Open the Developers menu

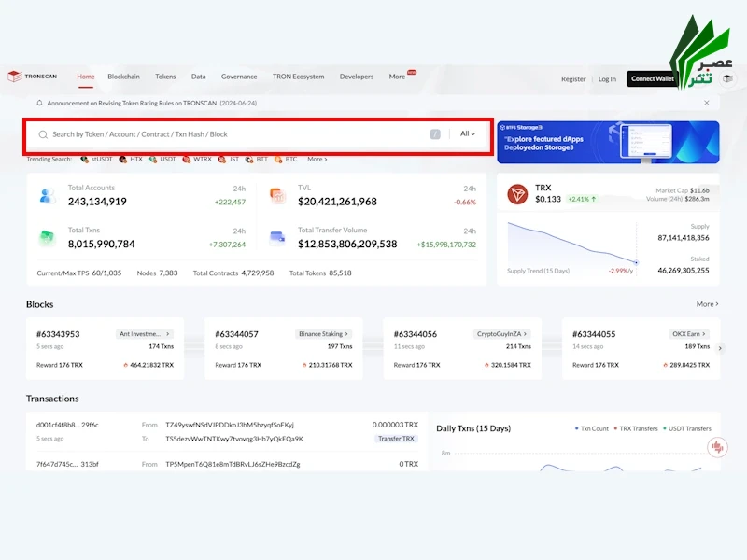357,77
